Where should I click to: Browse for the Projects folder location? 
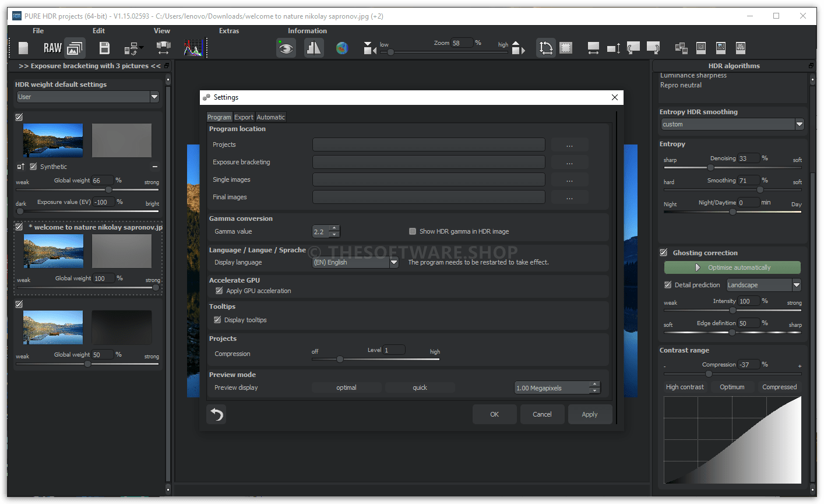[x=569, y=144]
